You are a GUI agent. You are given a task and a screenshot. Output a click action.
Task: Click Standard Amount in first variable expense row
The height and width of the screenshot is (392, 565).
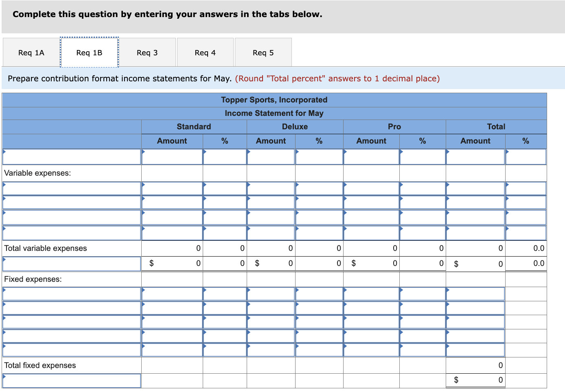pyautogui.click(x=172, y=188)
